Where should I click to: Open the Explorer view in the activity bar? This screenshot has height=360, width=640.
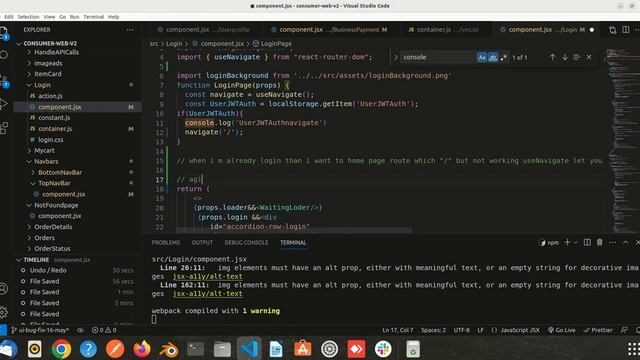tap(3, 32)
